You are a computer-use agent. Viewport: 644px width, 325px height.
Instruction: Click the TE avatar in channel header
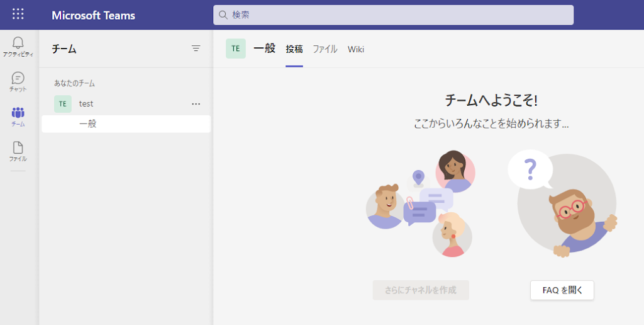coord(236,48)
